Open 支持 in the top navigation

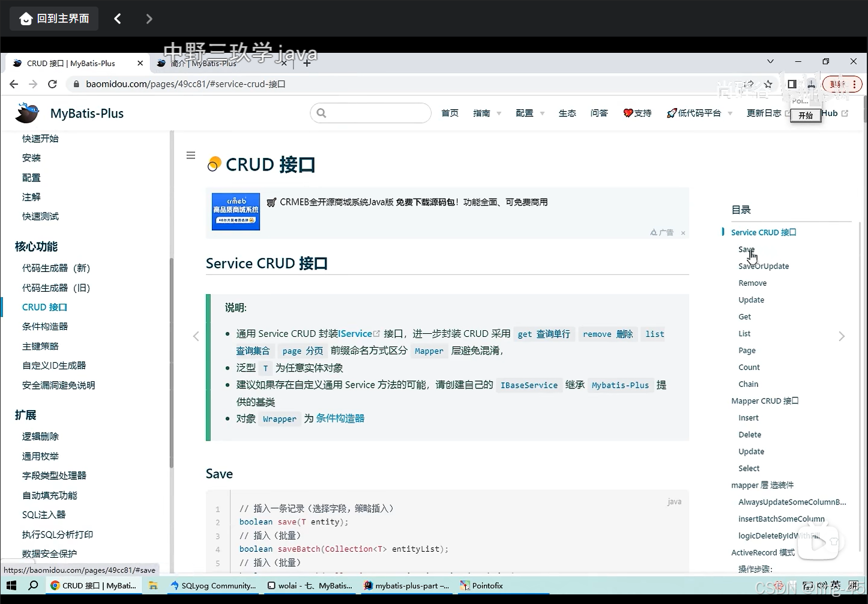[637, 113]
